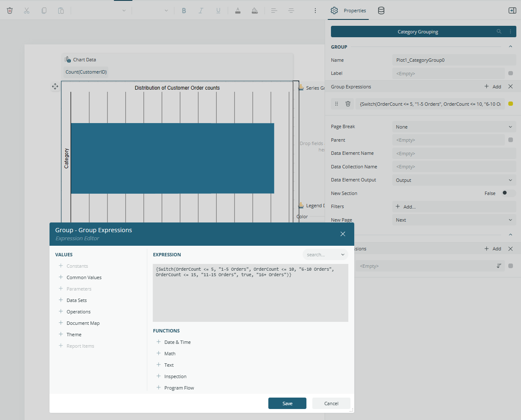The height and width of the screenshot is (420, 521).
Task: Expand the Document Map node
Action: point(61,323)
